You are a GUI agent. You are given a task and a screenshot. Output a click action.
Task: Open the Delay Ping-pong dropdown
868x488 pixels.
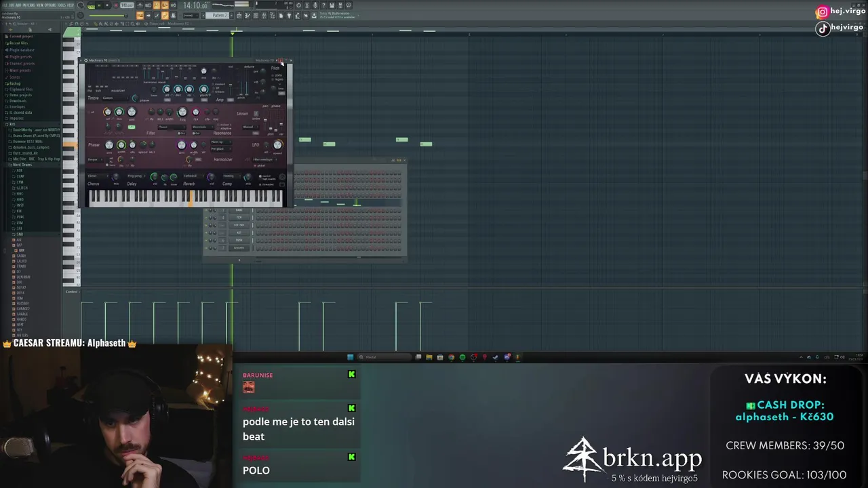tap(137, 176)
